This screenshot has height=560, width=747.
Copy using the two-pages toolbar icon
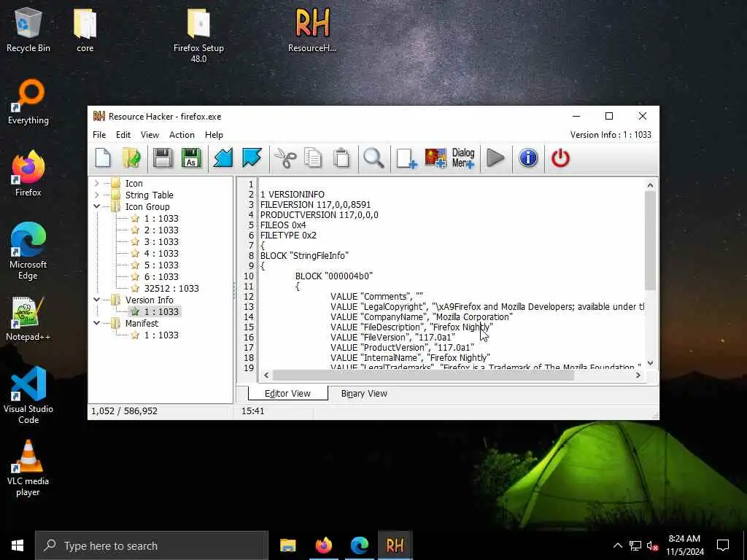[313, 158]
